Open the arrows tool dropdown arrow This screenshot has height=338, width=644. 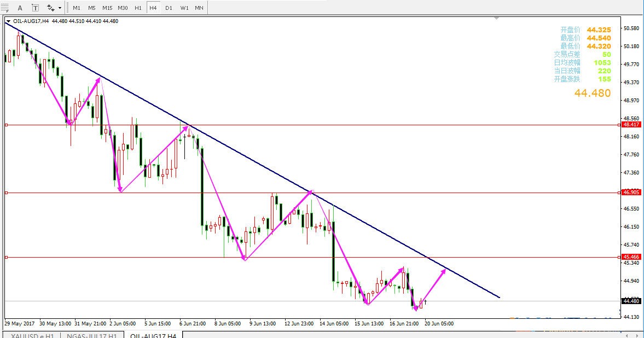[x=60, y=8]
